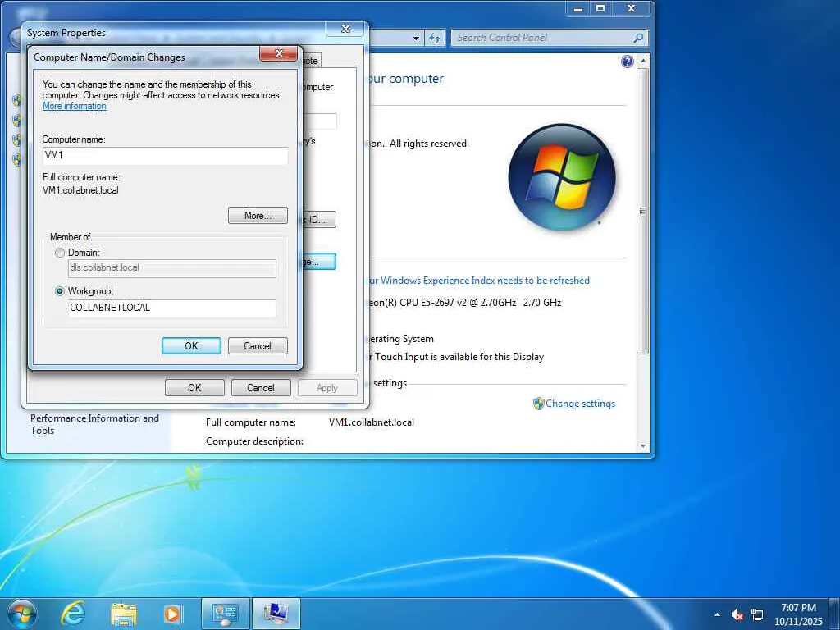Click OK in Computer Name/Domain Changes
Screen dimensions: 840x630
coord(191,346)
